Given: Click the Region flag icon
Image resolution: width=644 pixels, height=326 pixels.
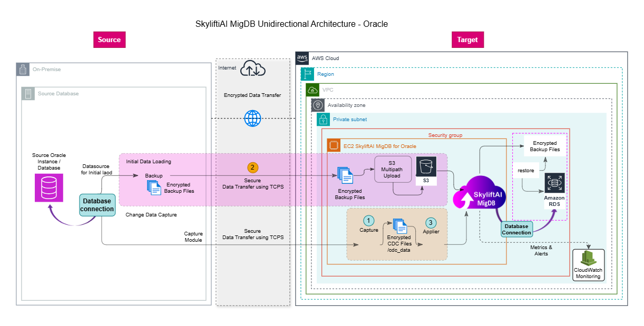Looking at the screenshot, I should point(307,74).
